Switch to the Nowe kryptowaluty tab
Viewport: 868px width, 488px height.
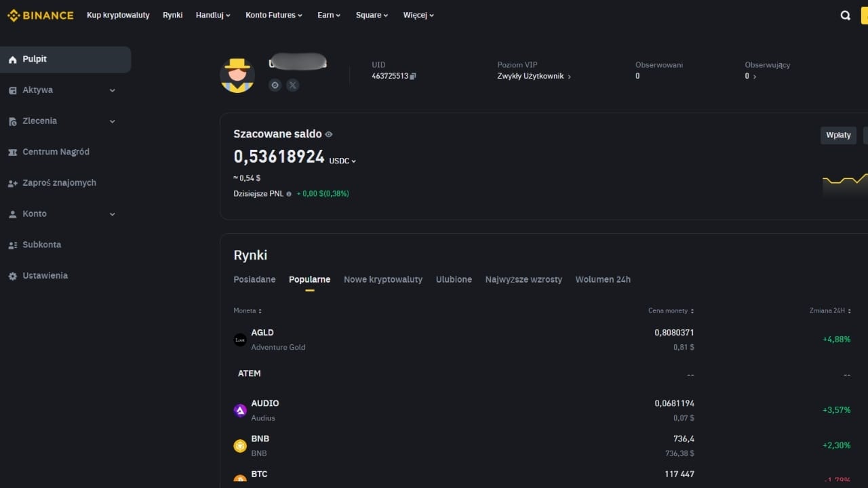(x=383, y=279)
